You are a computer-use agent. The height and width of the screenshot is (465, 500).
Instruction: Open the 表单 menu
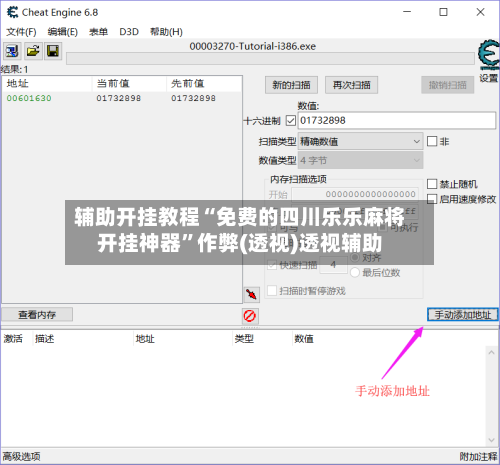[x=98, y=32]
